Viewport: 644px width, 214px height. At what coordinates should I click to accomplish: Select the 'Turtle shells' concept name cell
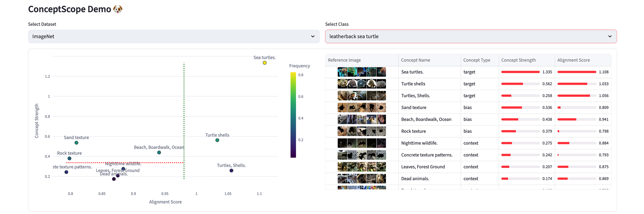[429, 84]
